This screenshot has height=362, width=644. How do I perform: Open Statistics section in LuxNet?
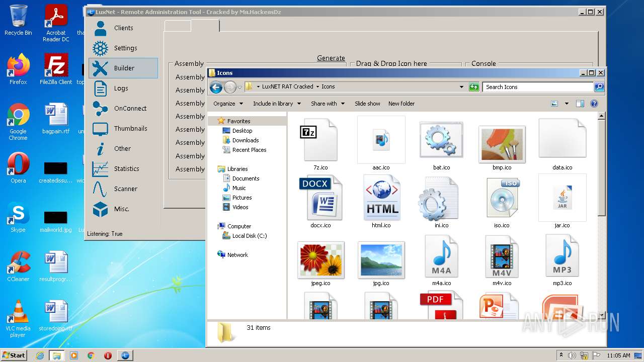[x=123, y=169]
